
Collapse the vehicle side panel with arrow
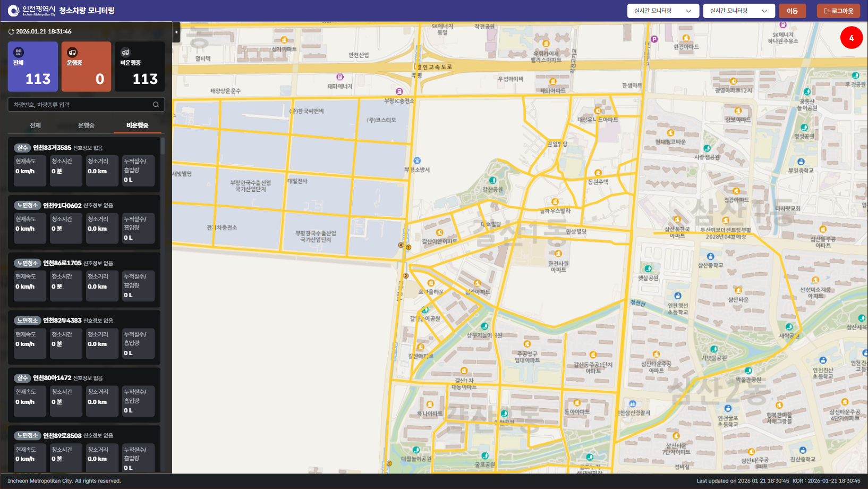176,32
